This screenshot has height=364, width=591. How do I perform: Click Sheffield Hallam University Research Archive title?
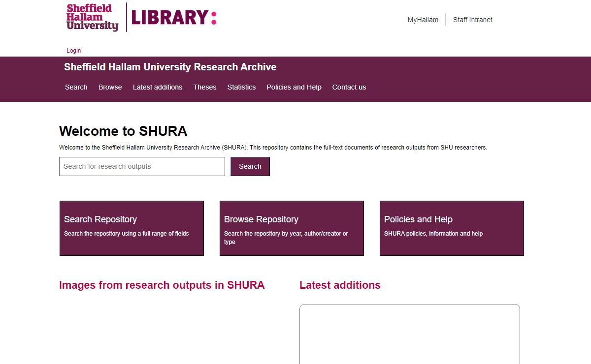pyautogui.click(x=170, y=67)
